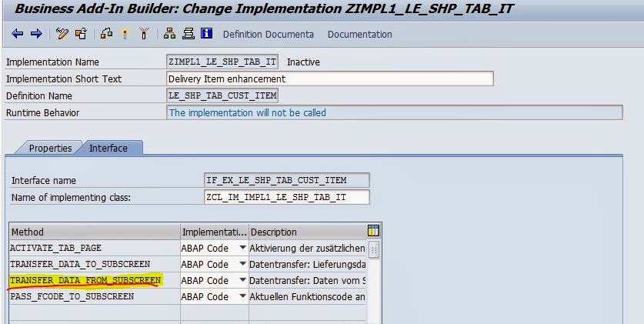Viewport: 644px width, 324px height.
Task: Deactivate implementation with crossed match icon
Action: (144, 34)
